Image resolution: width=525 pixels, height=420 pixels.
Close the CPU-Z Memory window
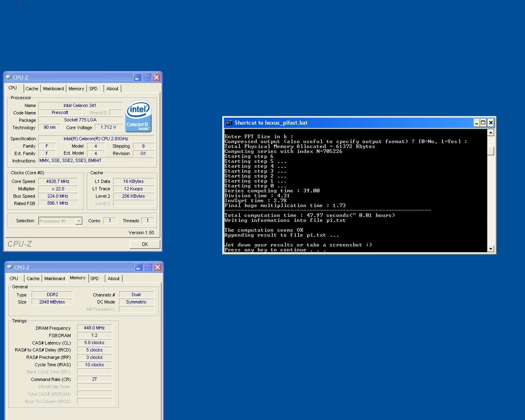[x=157, y=267]
